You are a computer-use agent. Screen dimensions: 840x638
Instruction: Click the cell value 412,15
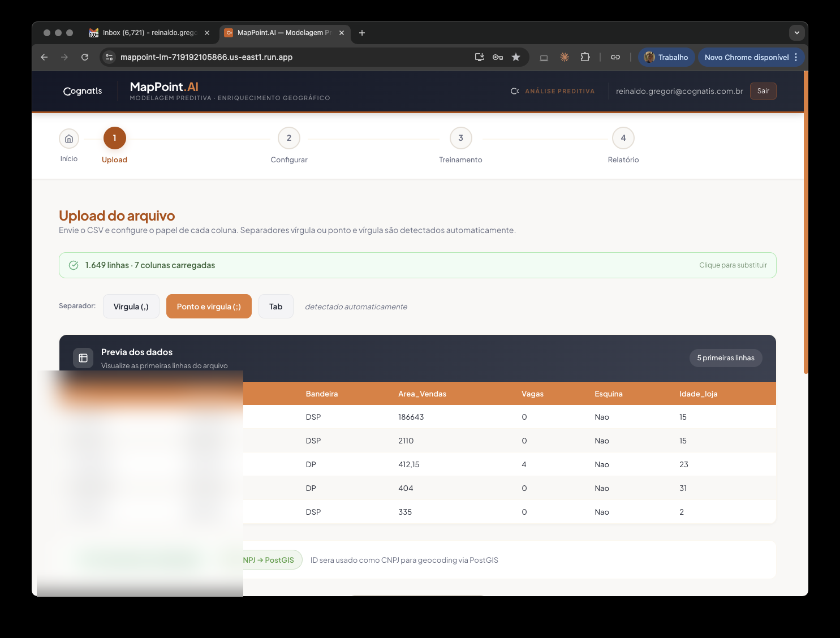click(409, 464)
